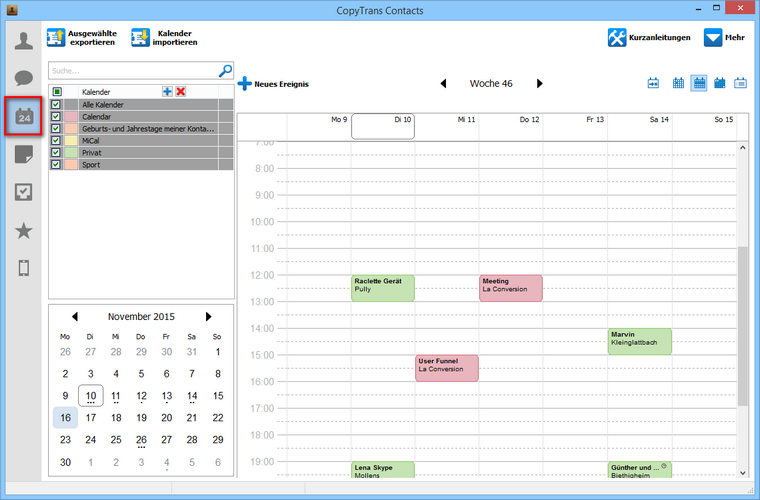Click yellow color swatch of MiCal

click(71, 141)
